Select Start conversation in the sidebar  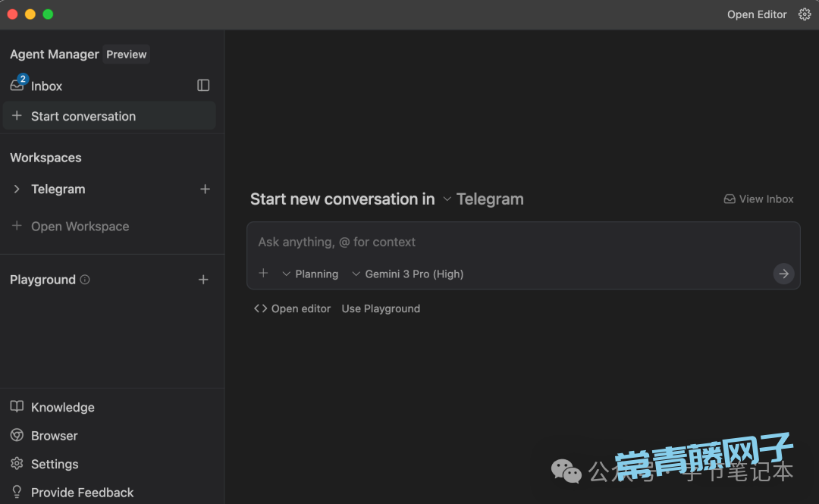(x=83, y=116)
